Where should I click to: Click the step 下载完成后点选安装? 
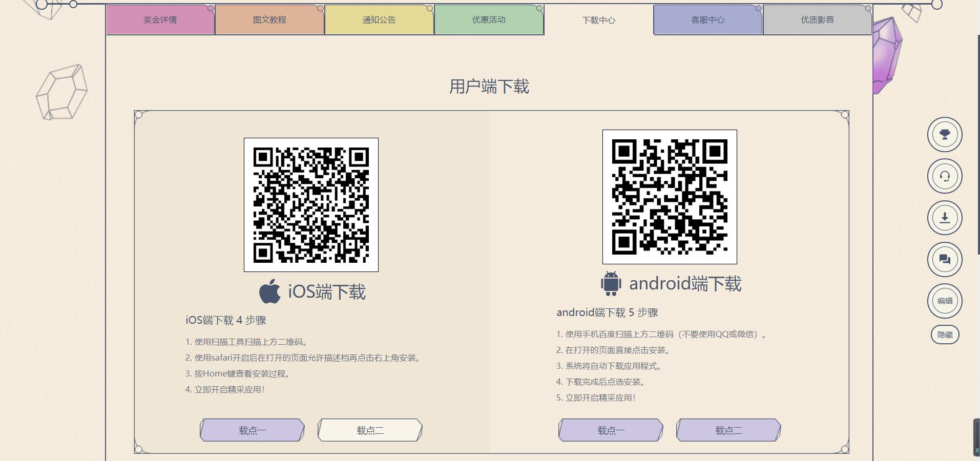pos(601,382)
